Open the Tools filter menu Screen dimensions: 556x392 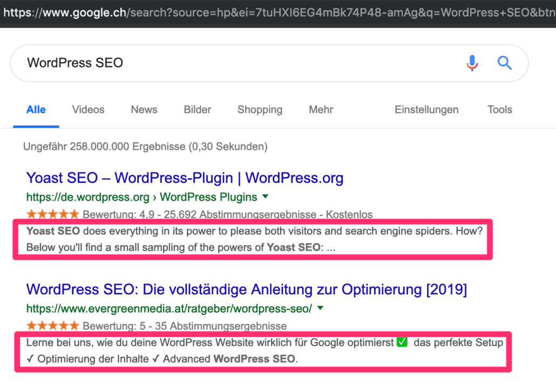[499, 109]
